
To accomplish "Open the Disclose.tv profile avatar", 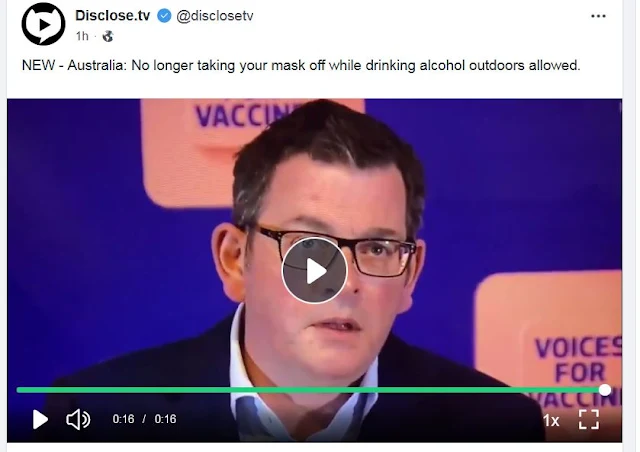I will click(43, 24).
